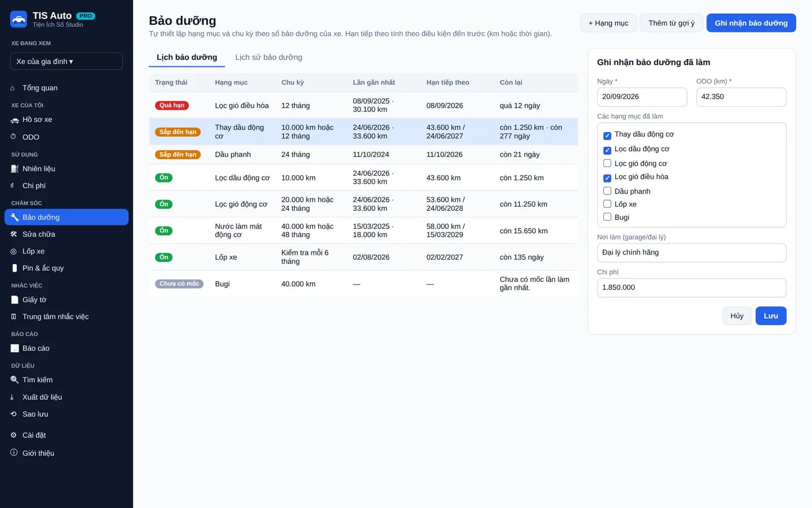Click the Nơi làm garage input field

[692, 253]
